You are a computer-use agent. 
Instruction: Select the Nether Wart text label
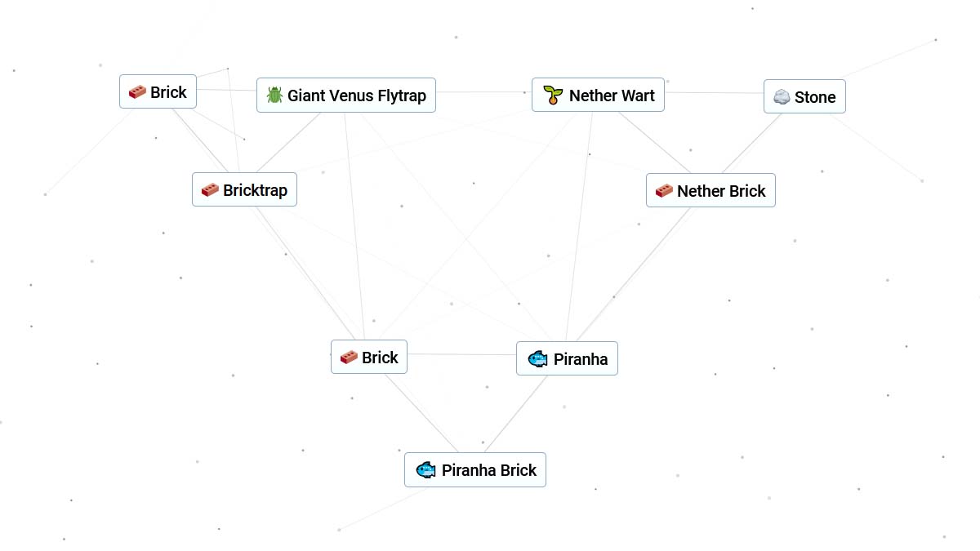pos(612,96)
